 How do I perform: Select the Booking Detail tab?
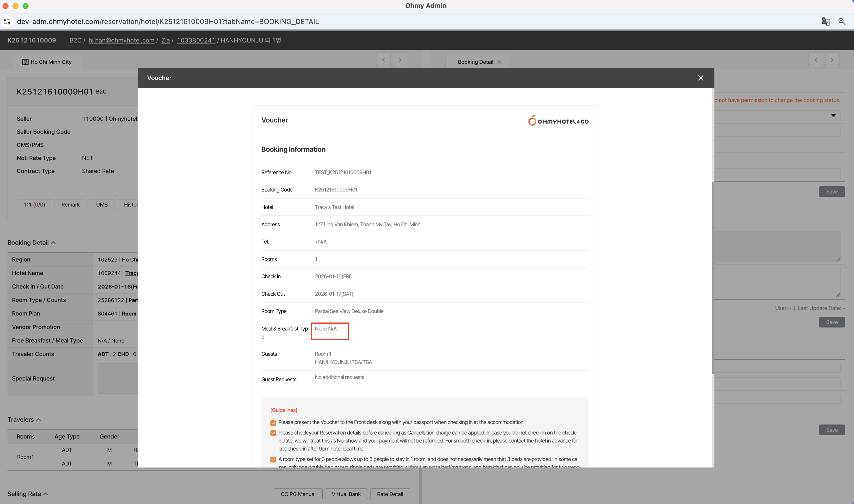point(475,62)
